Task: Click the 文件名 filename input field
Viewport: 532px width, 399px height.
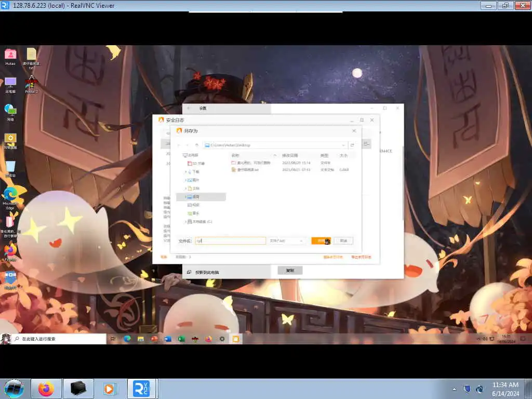Action: pos(230,241)
